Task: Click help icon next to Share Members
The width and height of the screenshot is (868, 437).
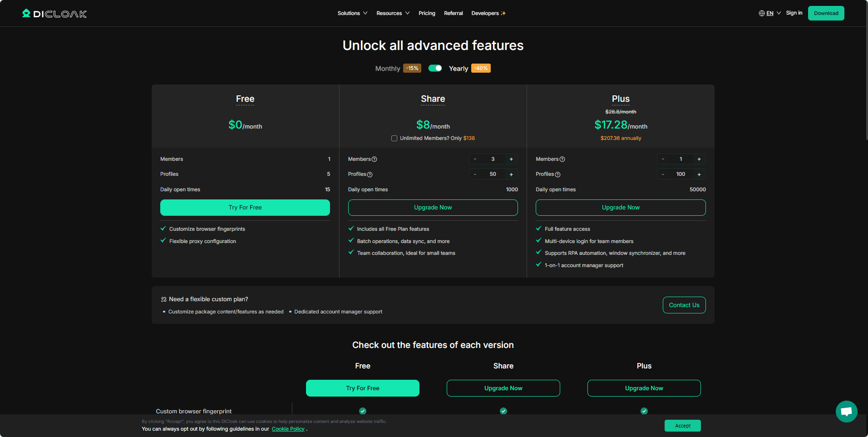Action: 375,159
